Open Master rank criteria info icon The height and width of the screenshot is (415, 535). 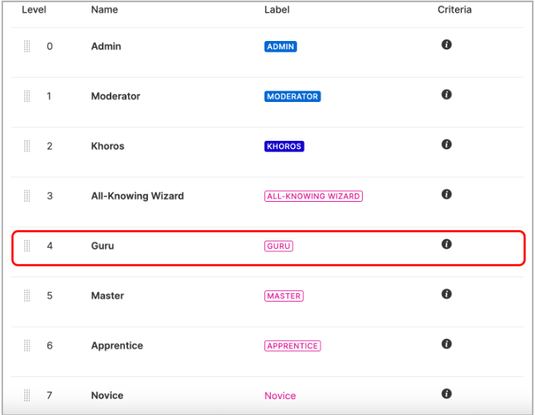click(446, 294)
